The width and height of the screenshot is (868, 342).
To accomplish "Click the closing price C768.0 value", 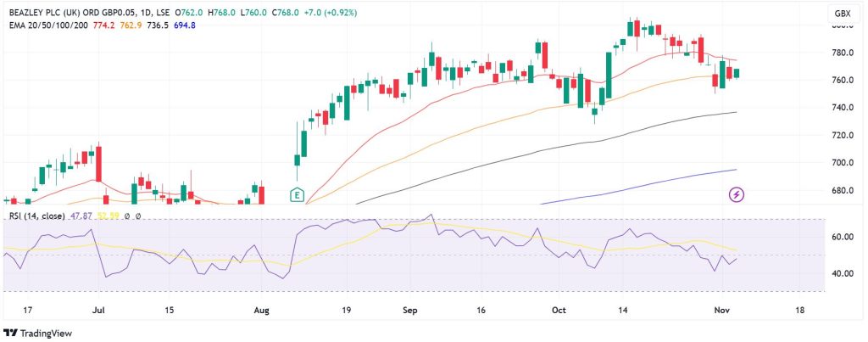I will coord(287,12).
